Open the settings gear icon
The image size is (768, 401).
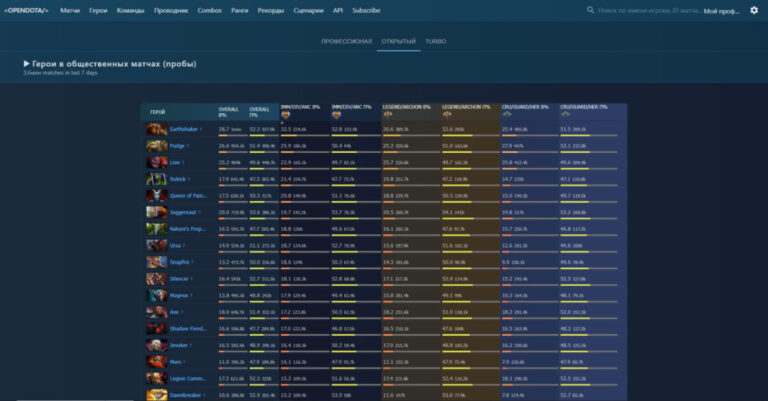point(754,10)
